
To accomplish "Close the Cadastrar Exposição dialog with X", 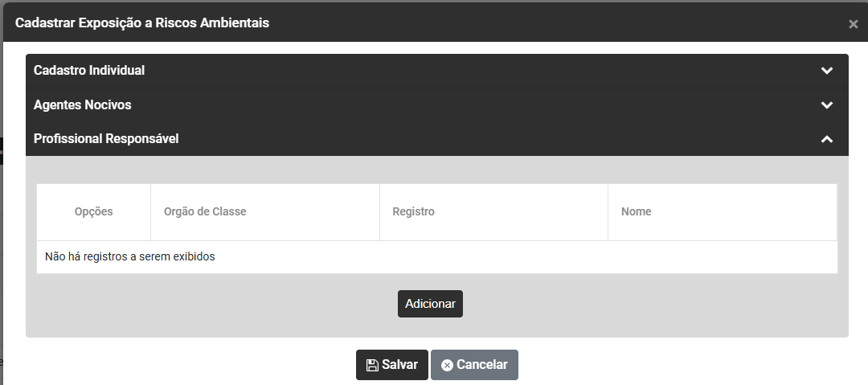I will (x=853, y=24).
